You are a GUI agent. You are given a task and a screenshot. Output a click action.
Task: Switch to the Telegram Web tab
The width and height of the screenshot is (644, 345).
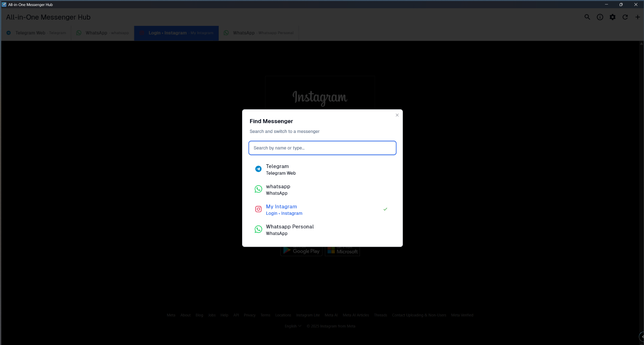tap(36, 33)
